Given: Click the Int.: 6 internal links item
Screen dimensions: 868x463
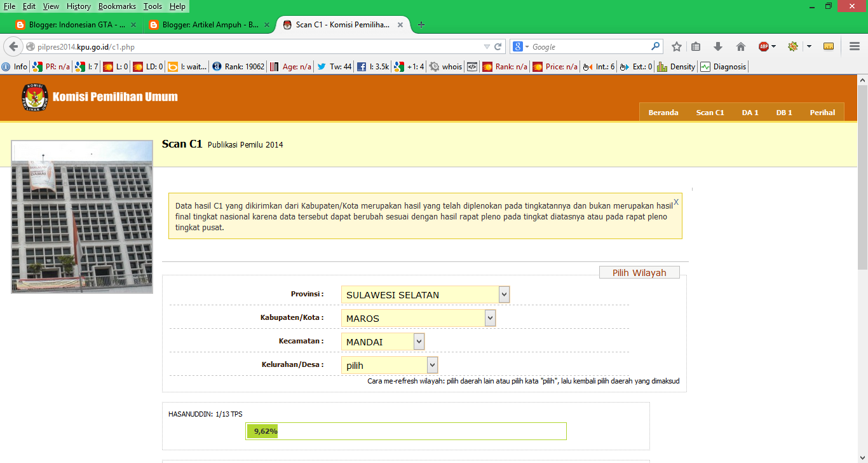Looking at the screenshot, I should 599,66.
